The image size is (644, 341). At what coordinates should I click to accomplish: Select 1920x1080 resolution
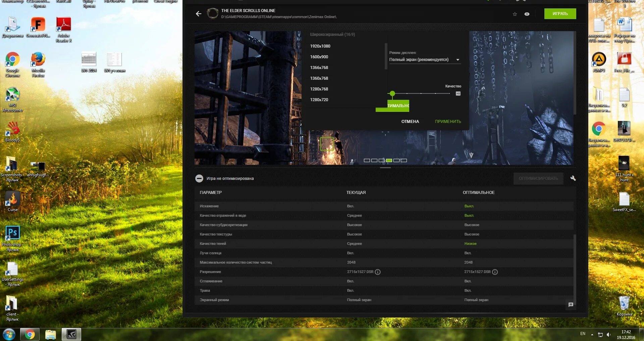320,46
